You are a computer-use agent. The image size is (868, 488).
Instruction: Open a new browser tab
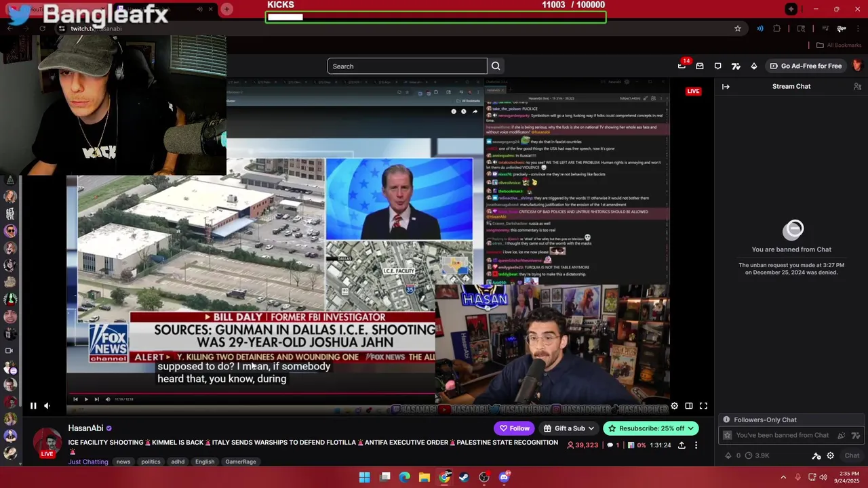click(x=226, y=9)
